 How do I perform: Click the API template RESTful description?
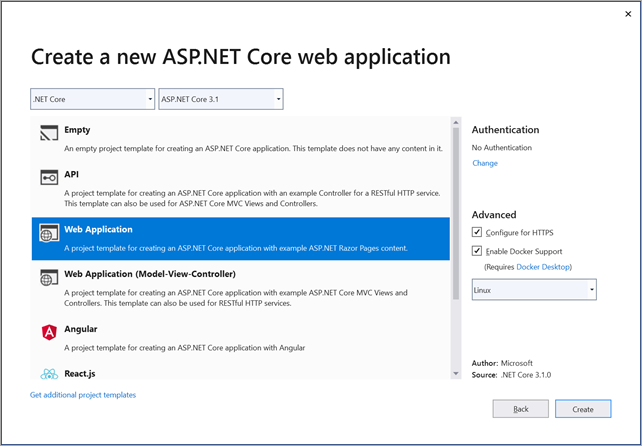pos(252,198)
